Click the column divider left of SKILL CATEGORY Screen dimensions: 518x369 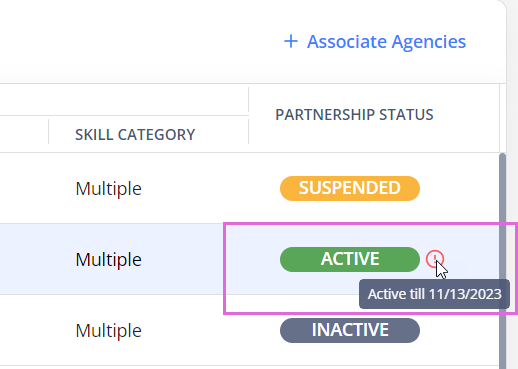49,131
